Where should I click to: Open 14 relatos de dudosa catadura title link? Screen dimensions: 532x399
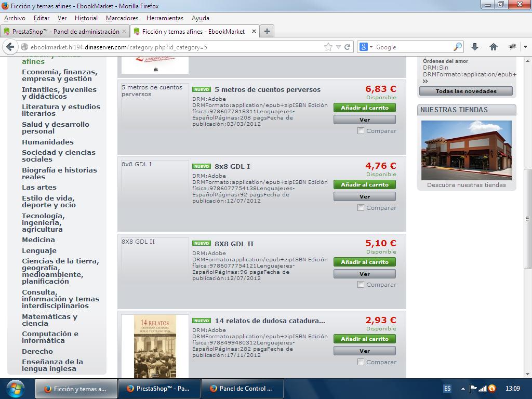pyautogui.click(x=270, y=321)
